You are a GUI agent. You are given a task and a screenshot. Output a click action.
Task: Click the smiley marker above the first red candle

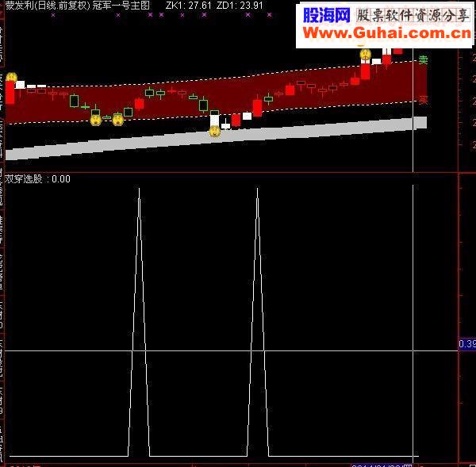click(x=12, y=78)
